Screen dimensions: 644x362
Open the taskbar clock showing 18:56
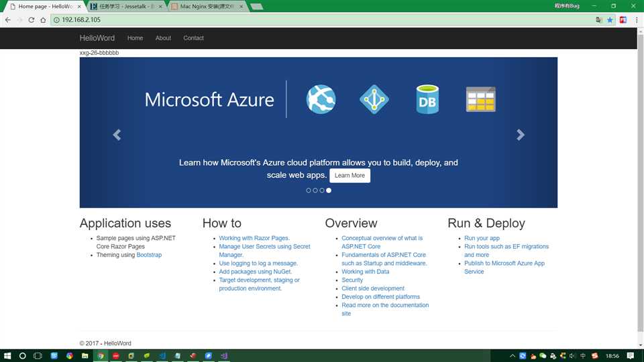pos(612,356)
